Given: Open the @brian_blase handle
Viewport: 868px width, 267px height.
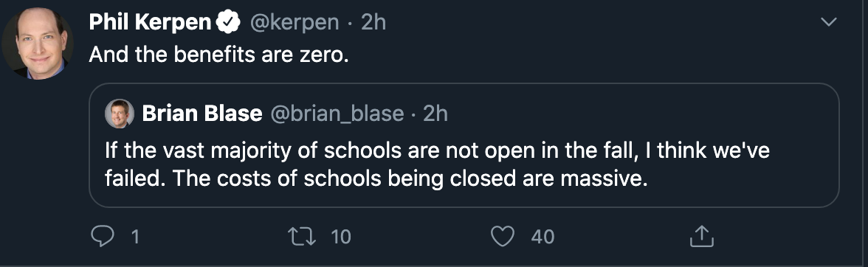Looking at the screenshot, I should click(337, 114).
